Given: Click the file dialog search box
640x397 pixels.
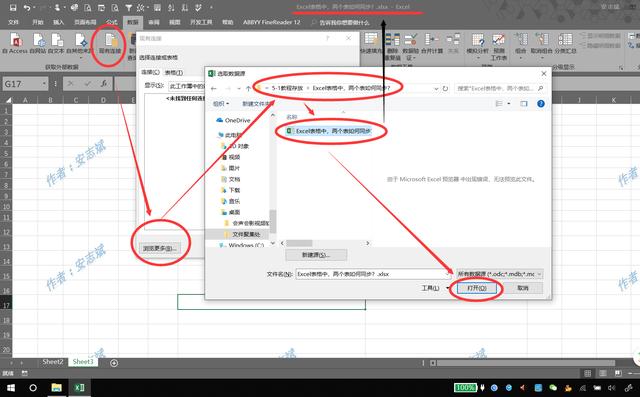Looking at the screenshot, I should [500, 88].
